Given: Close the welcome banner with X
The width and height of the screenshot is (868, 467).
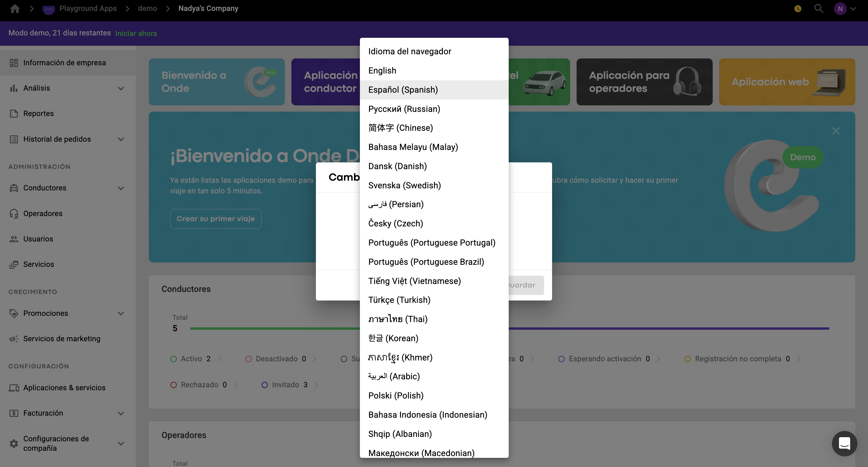Looking at the screenshot, I should [836, 131].
